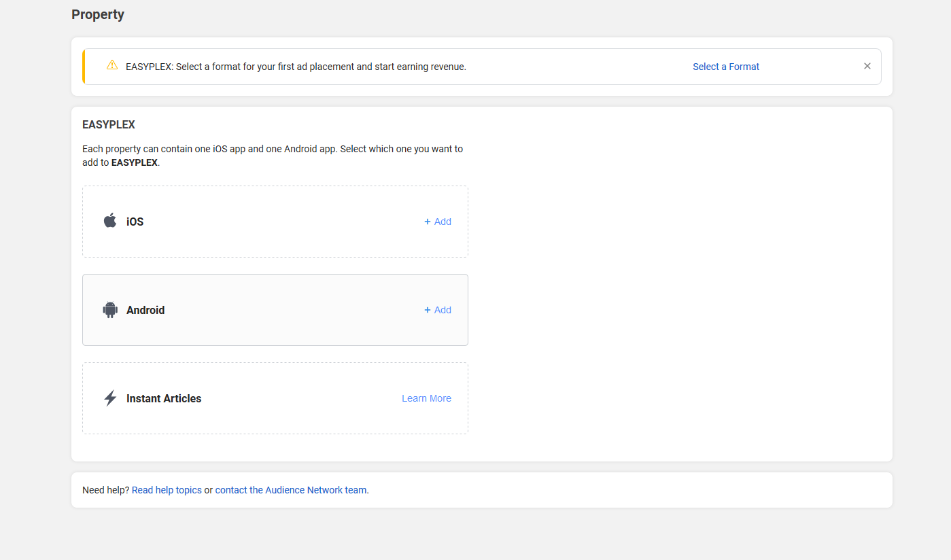Click the Read help topics link
Screen dimensions: 951x560
tap(167, 489)
